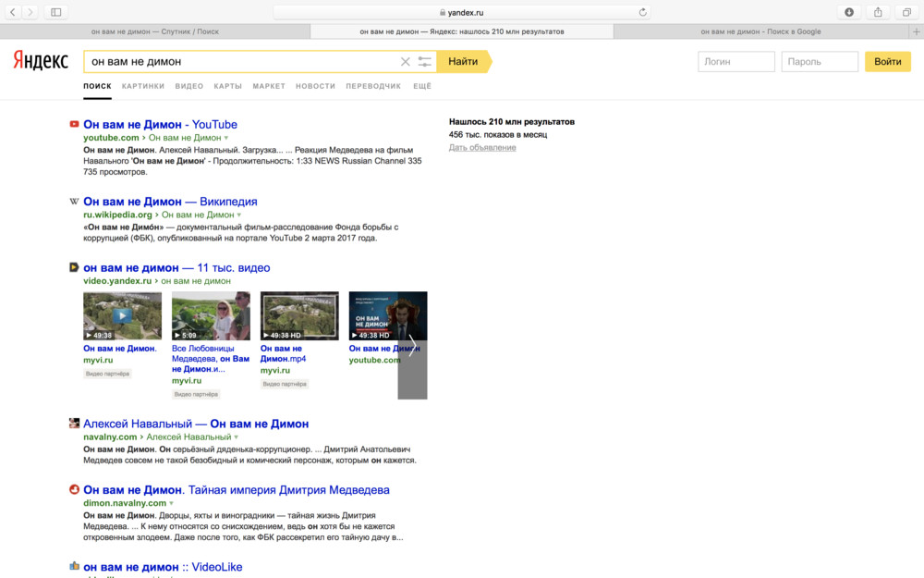Open Он вам не Димон.mp4 video title
Screen dimensions: 924x578
point(283,354)
